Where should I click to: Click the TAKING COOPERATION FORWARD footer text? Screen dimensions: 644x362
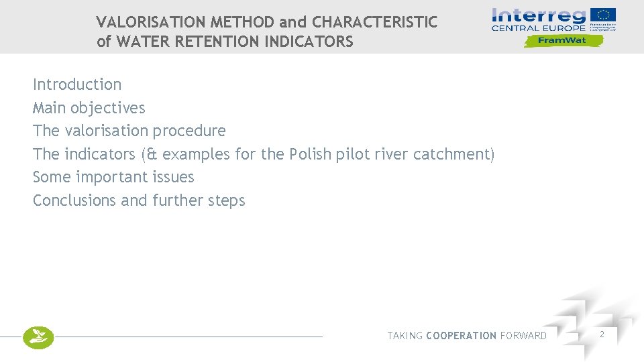click(x=467, y=336)
